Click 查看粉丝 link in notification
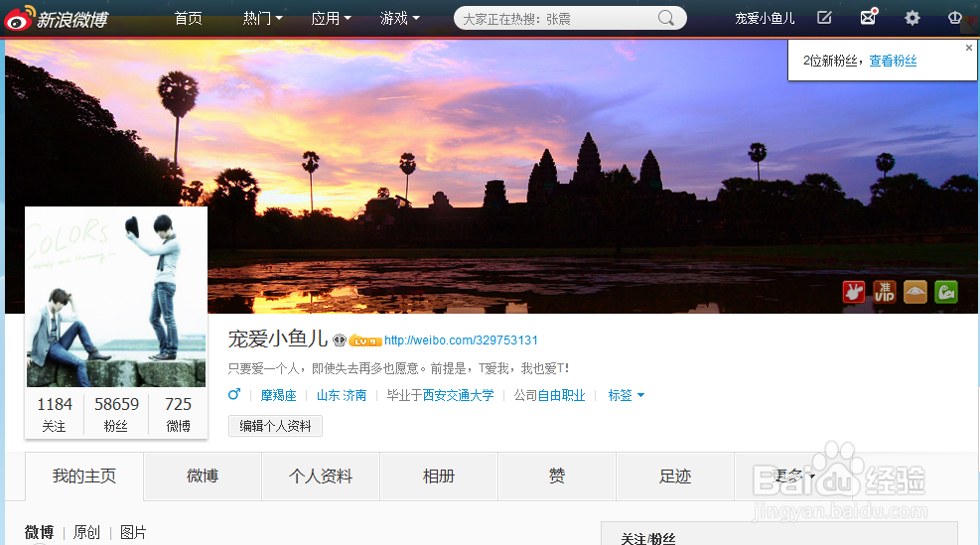980x545 pixels. tap(894, 61)
